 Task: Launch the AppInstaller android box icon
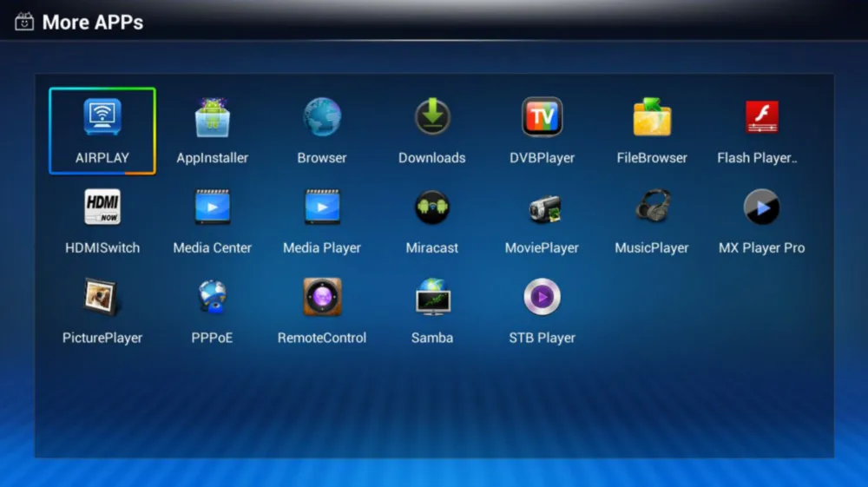tap(213, 117)
